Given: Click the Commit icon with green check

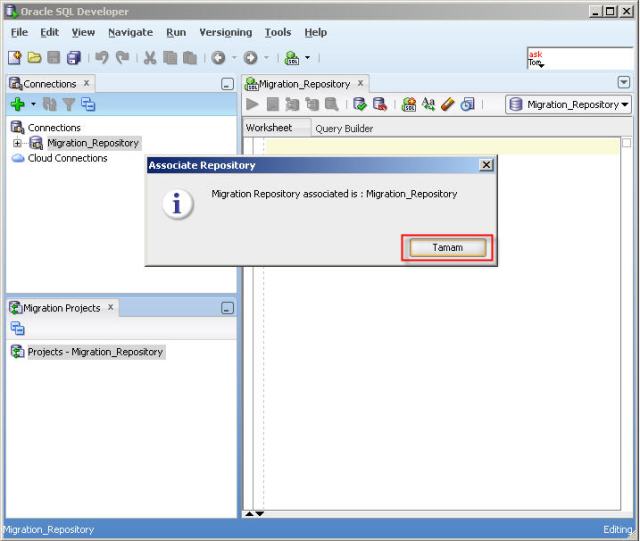Looking at the screenshot, I should 360,105.
